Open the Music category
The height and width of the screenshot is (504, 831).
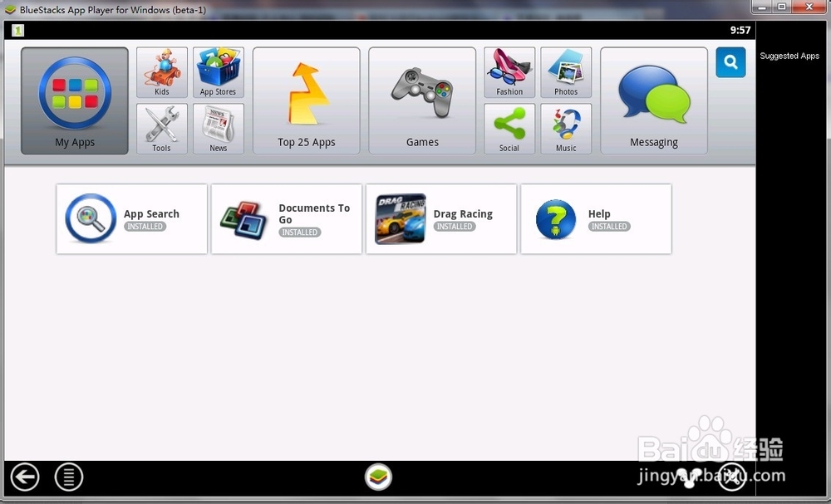pos(566,129)
